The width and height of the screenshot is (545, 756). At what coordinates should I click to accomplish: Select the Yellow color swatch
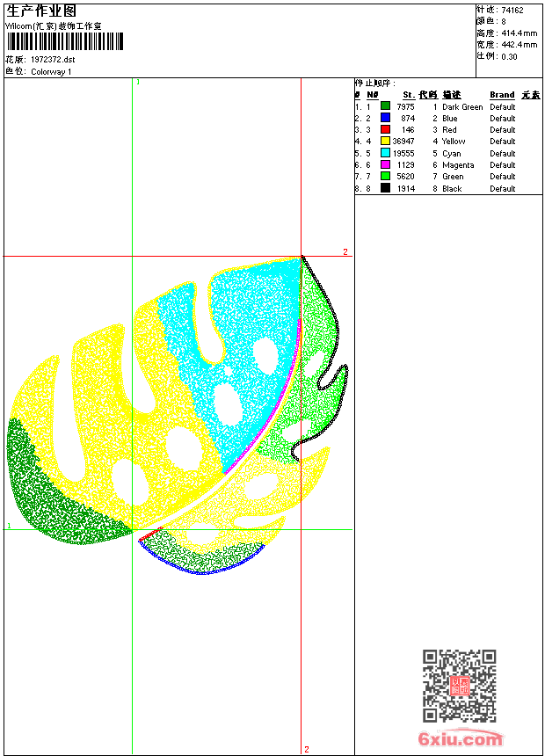coord(385,141)
